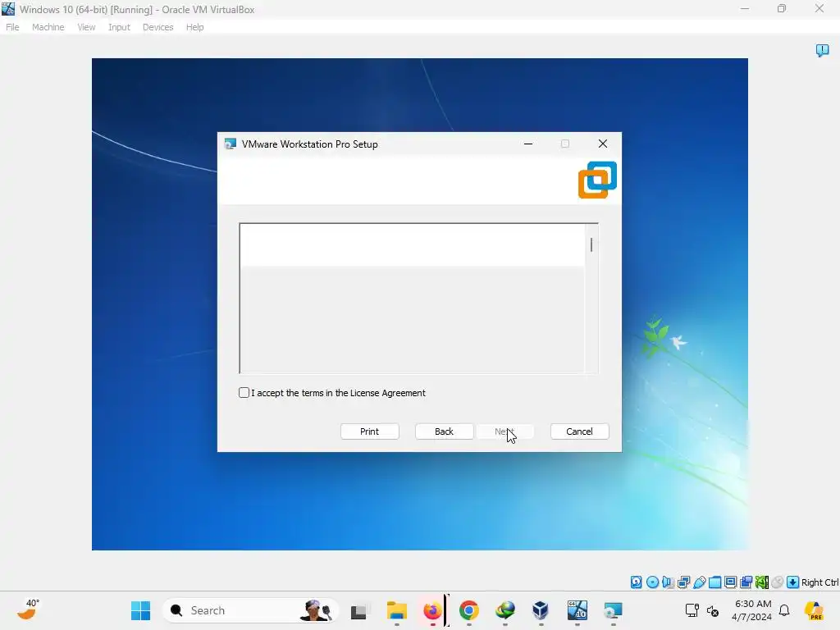The height and width of the screenshot is (630, 840).
Task: Open VirtualBox Manager taskbar icon
Action: click(541, 610)
